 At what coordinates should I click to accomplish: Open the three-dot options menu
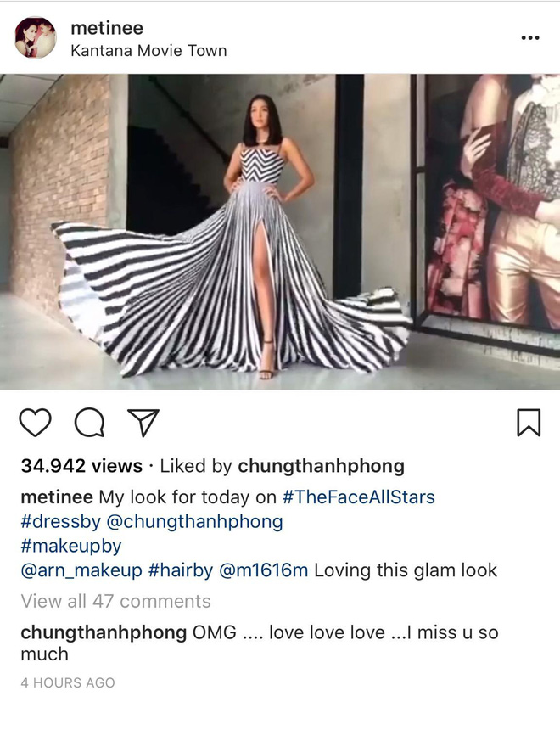[x=530, y=38]
